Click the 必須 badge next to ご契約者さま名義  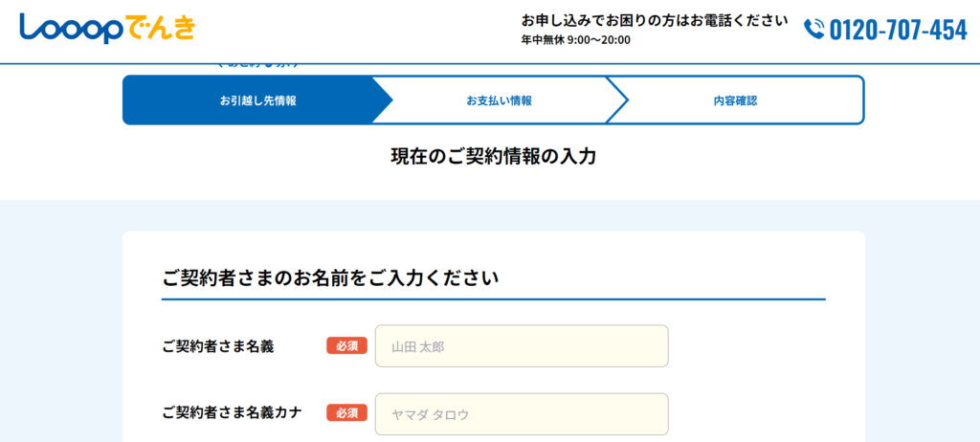pyautogui.click(x=346, y=346)
